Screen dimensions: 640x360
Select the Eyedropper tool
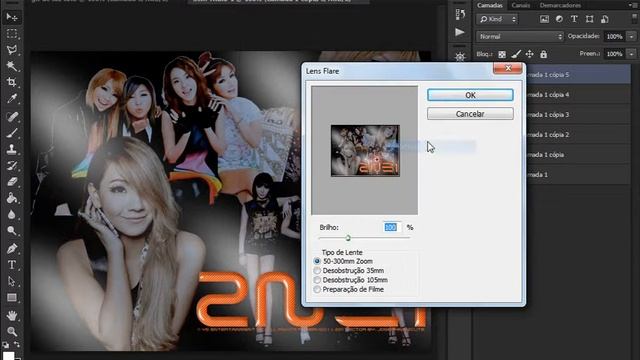pos(12,98)
